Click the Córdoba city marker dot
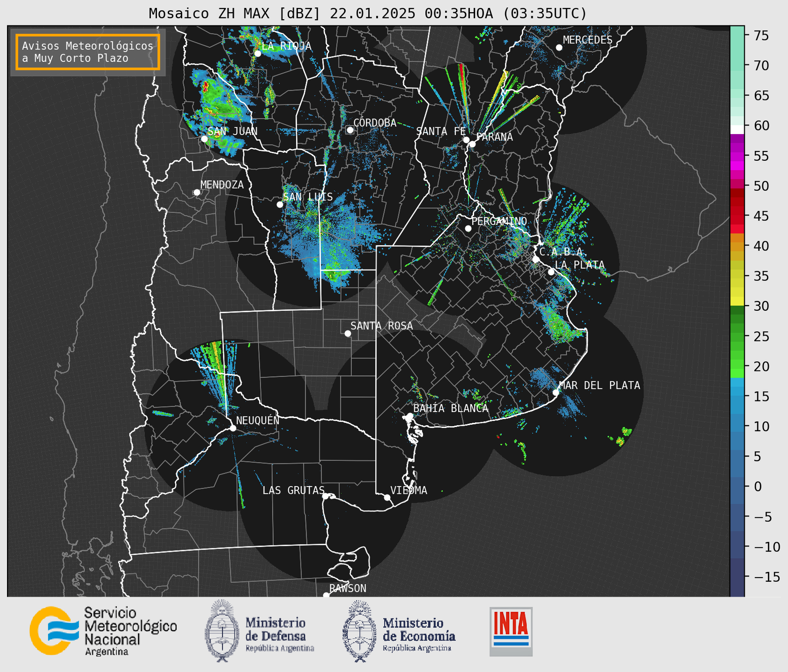The height and width of the screenshot is (672, 788). point(350,129)
